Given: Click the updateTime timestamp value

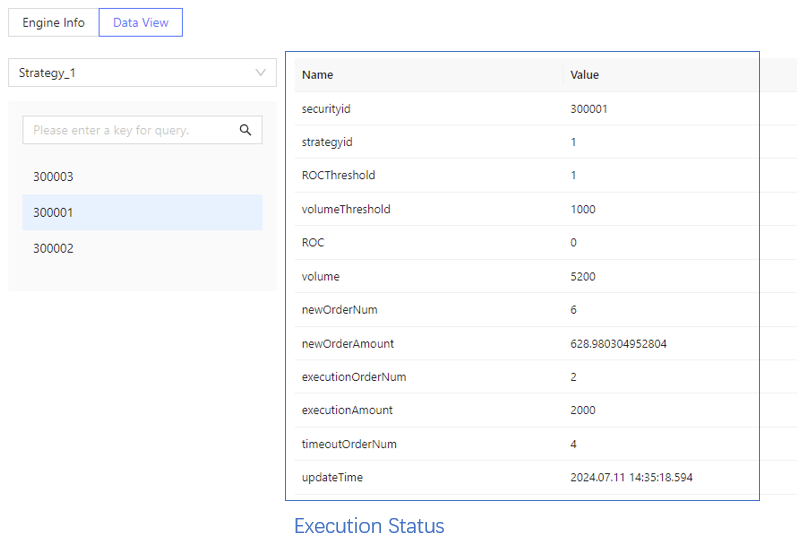Looking at the screenshot, I should coord(631,478).
